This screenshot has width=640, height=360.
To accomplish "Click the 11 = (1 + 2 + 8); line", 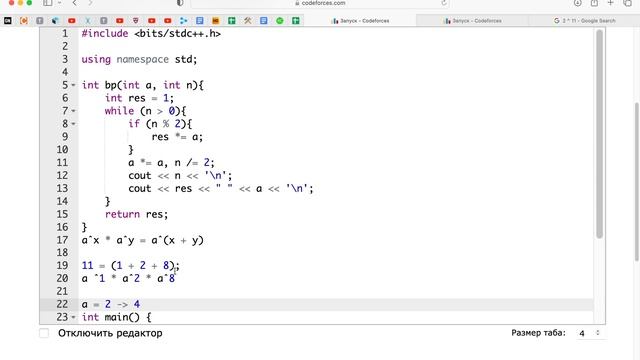I will (131, 266).
